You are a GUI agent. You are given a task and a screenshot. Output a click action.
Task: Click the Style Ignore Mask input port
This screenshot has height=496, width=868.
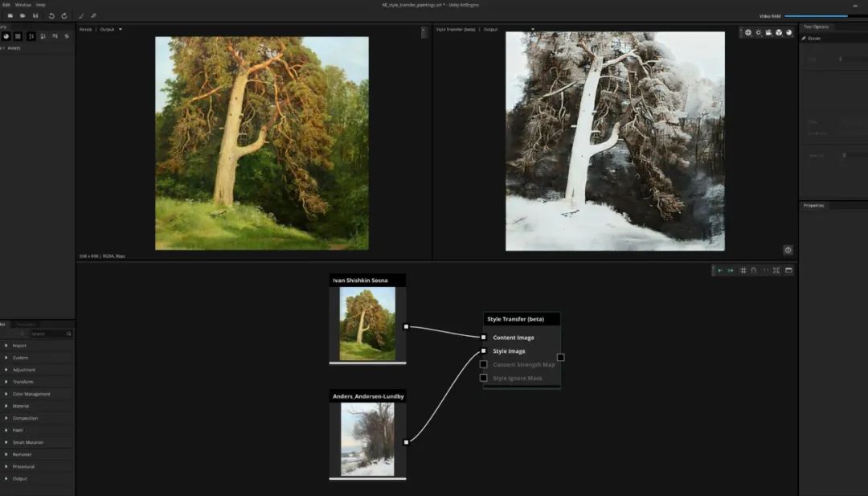click(484, 378)
